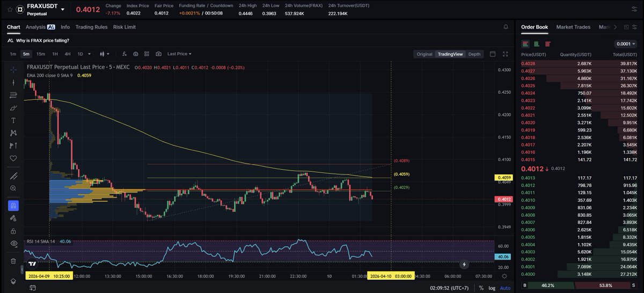This screenshot has width=644, height=293.
Task: Toggle percentage scale with % button
Action: 481,288
